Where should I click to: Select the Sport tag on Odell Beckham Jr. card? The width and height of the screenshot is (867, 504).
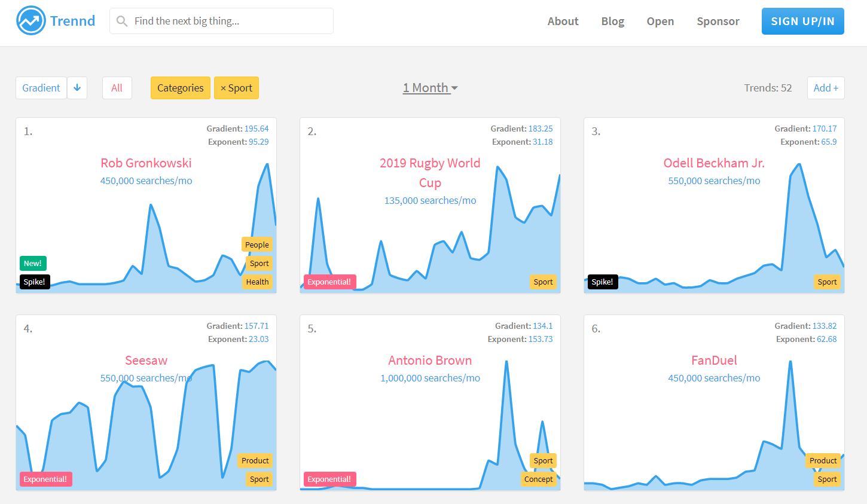(827, 282)
